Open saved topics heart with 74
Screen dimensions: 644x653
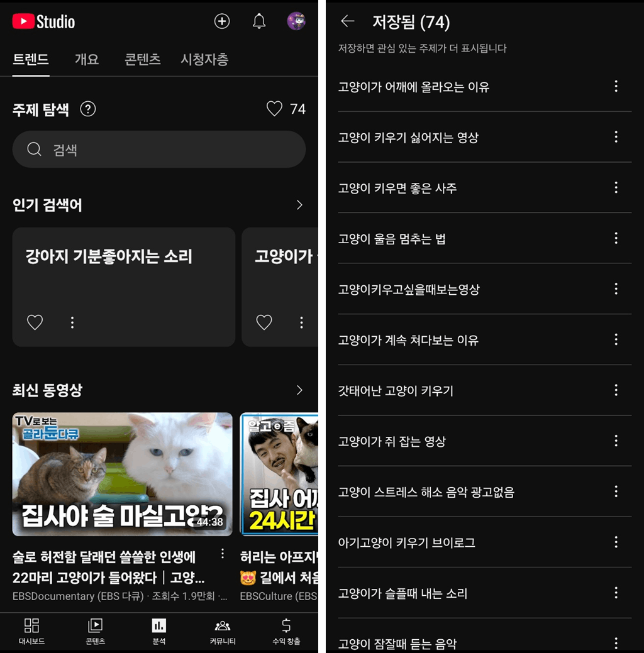pyautogui.click(x=286, y=109)
